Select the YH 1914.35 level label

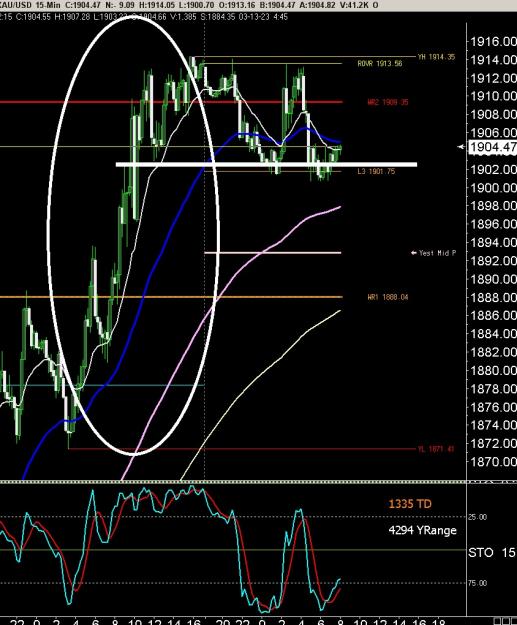[436, 57]
